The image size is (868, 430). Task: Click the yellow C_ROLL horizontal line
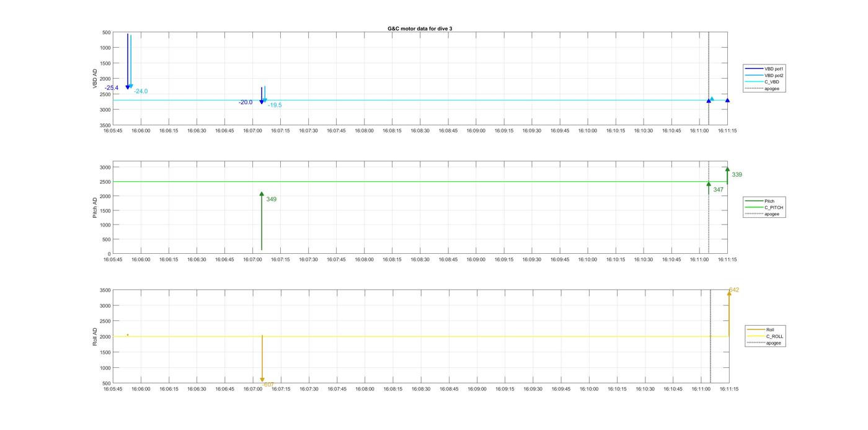[x=420, y=336]
